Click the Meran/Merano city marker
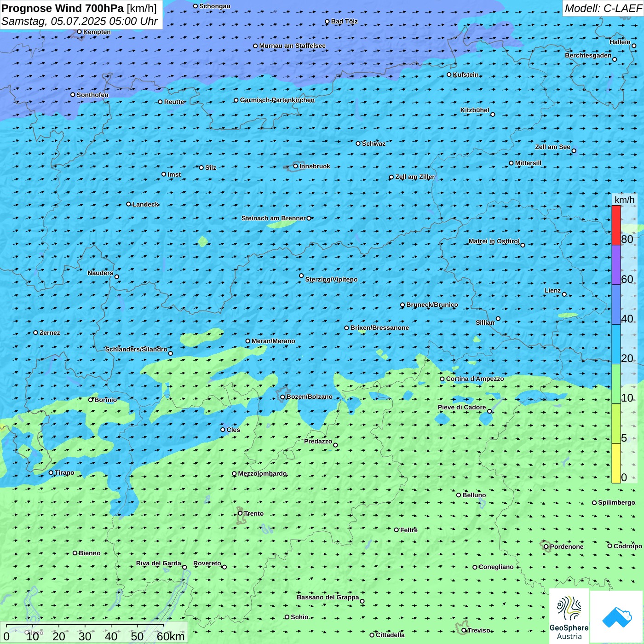The image size is (644, 644). click(x=247, y=341)
